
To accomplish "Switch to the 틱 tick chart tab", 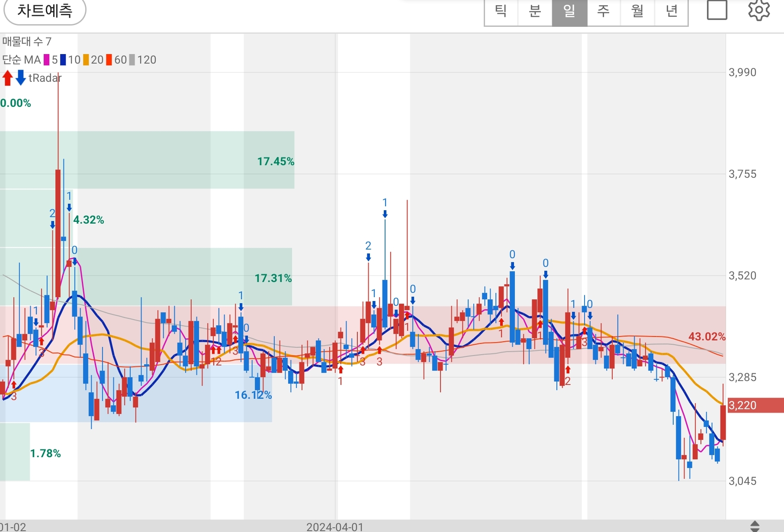I will point(501,12).
